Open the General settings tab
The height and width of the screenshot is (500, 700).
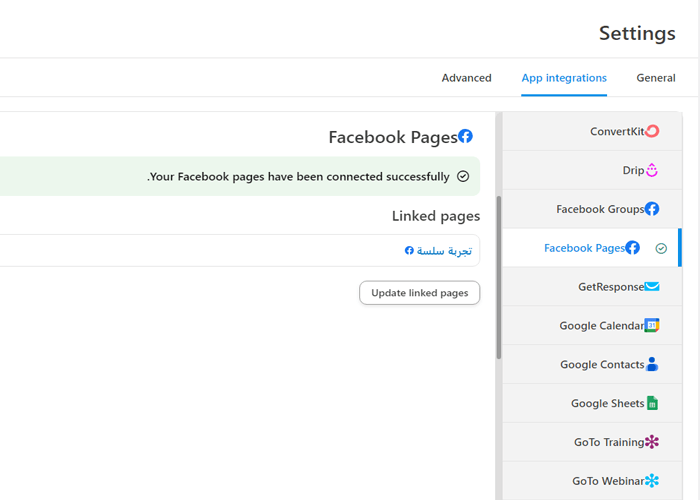pos(656,78)
